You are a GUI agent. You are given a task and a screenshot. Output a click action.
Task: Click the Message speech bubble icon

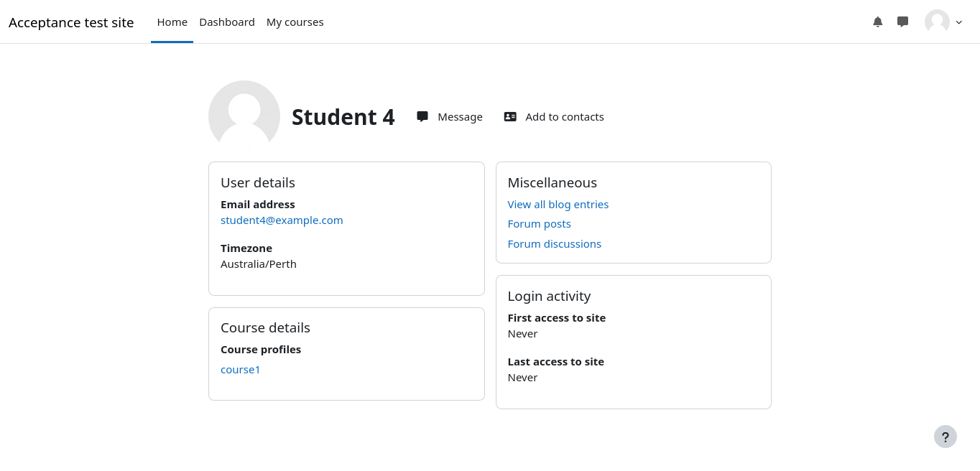pyautogui.click(x=422, y=116)
